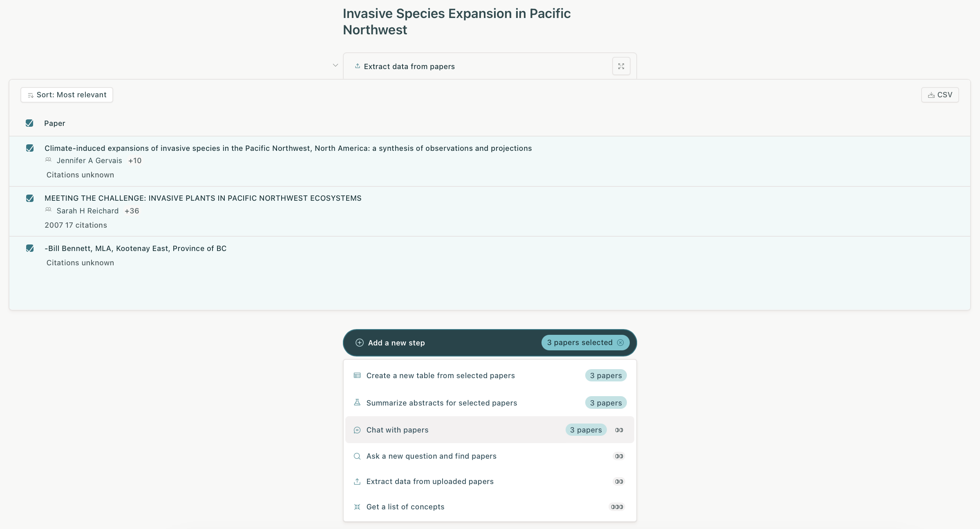Choose Create a new table from selected papers

coord(440,376)
